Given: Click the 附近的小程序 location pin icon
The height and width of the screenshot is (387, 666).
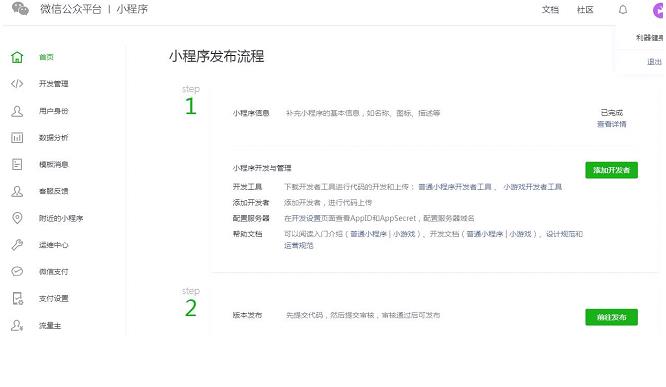Looking at the screenshot, I should click(x=17, y=218).
